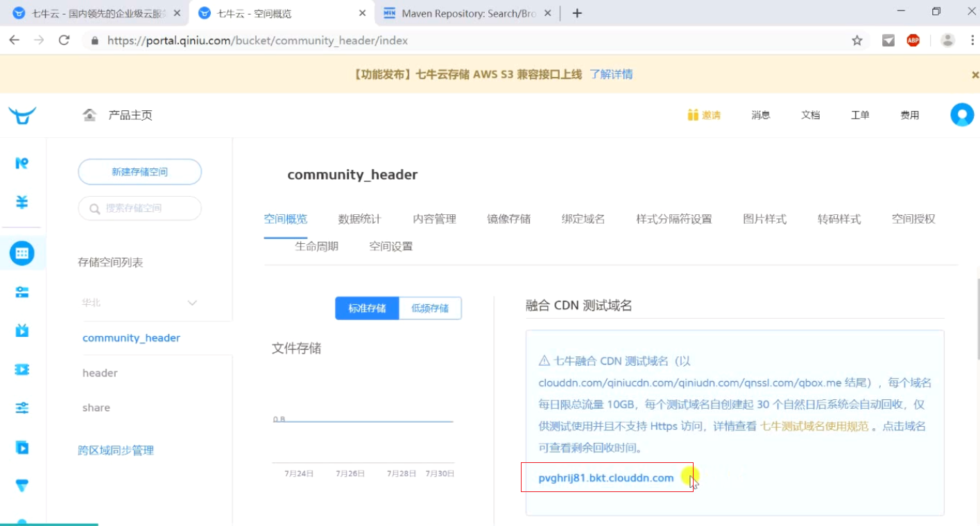Go back to the previous page
Image resolution: width=980 pixels, height=526 pixels.
[14, 40]
